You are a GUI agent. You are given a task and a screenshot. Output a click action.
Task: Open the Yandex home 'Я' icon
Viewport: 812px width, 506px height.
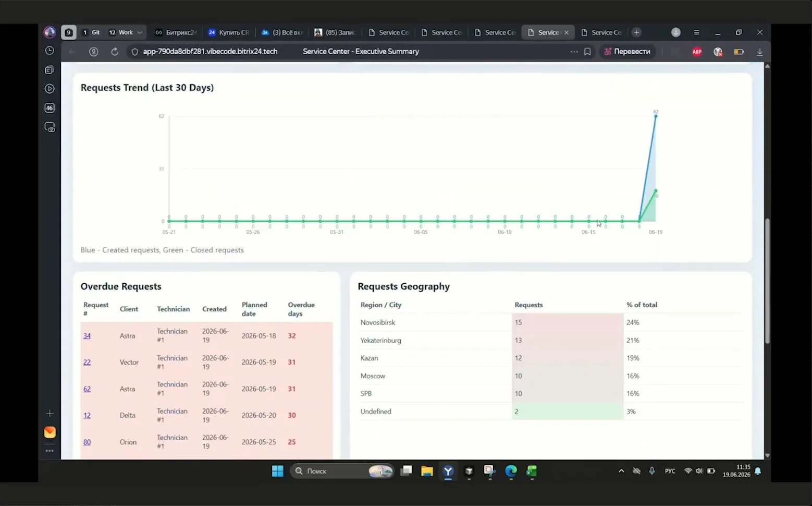94,52
